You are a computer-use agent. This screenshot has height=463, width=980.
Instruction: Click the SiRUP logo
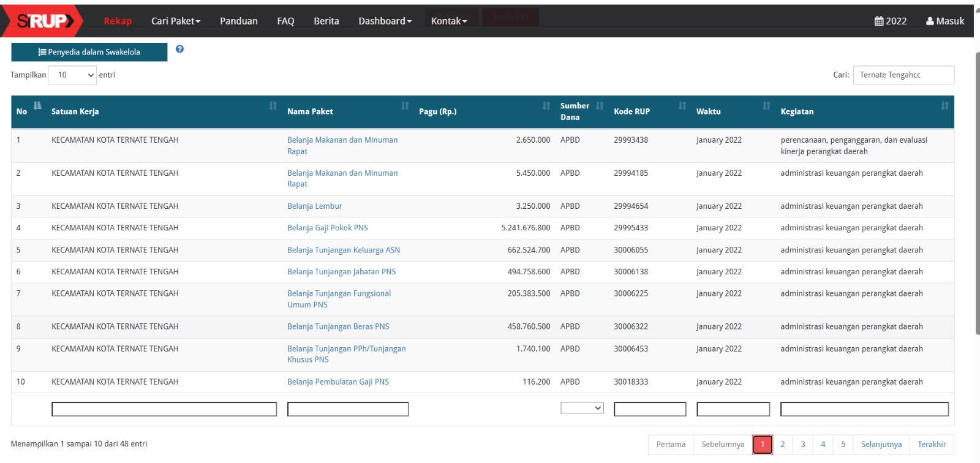[x=42, y=21]
